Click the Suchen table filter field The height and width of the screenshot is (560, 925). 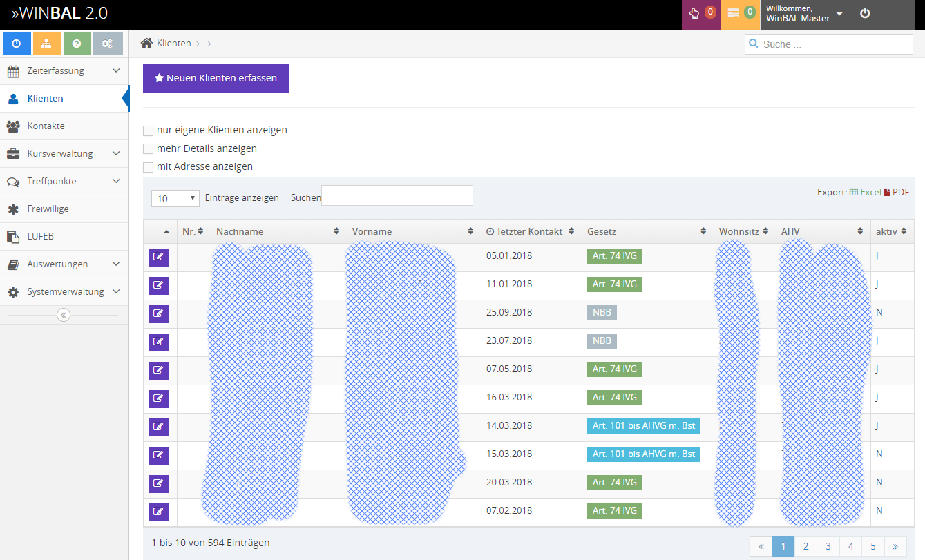(x=397, y=195)
